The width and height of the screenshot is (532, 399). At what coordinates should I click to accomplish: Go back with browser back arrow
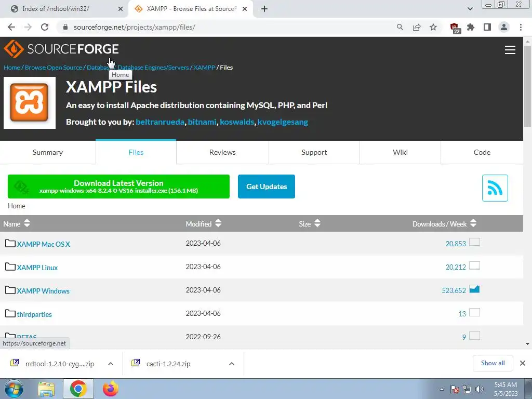(11, 27)
